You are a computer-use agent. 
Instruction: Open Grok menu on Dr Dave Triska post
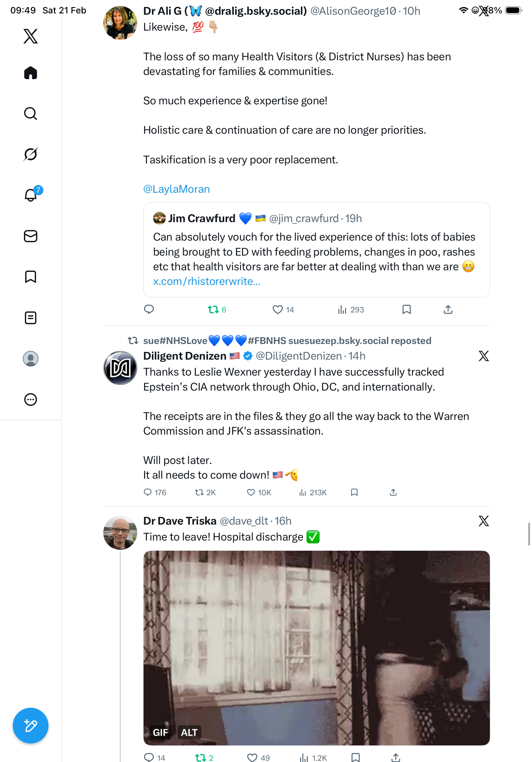[483, 521]
